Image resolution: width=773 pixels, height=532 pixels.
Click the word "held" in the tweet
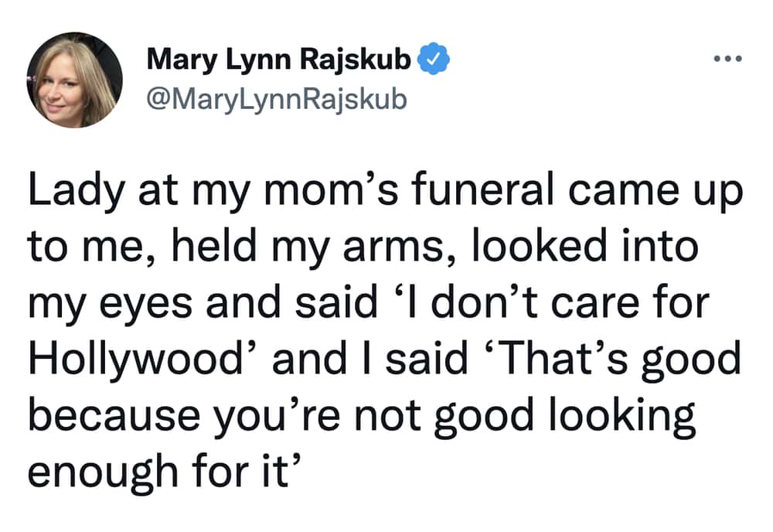pos(214,246)
